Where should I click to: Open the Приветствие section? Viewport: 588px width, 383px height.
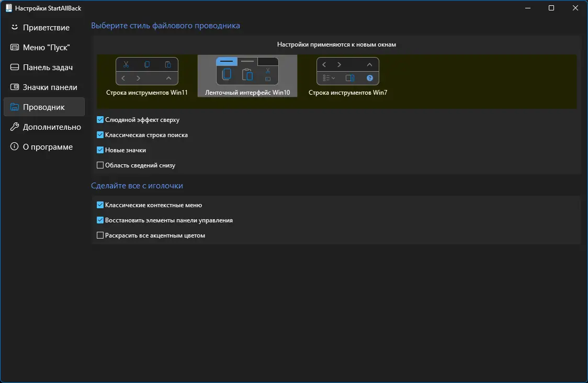pyautogui.click(x=44, y=27)
